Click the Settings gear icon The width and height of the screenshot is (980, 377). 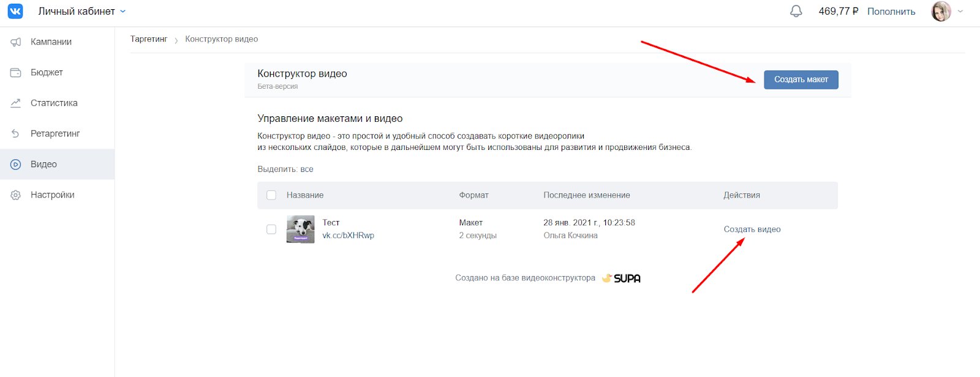click(x=16, y=195)
